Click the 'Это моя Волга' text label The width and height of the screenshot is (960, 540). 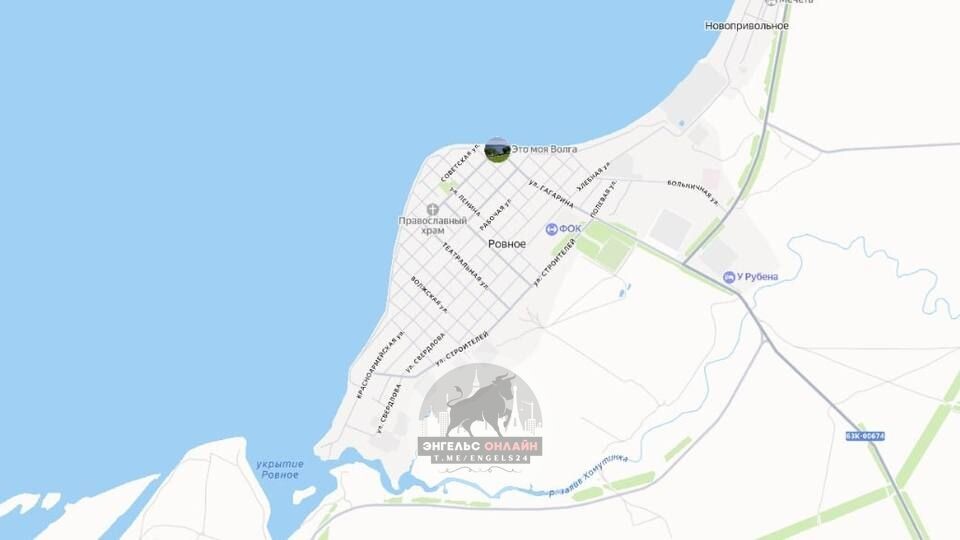pyautogui.click(x=544, y=149)
